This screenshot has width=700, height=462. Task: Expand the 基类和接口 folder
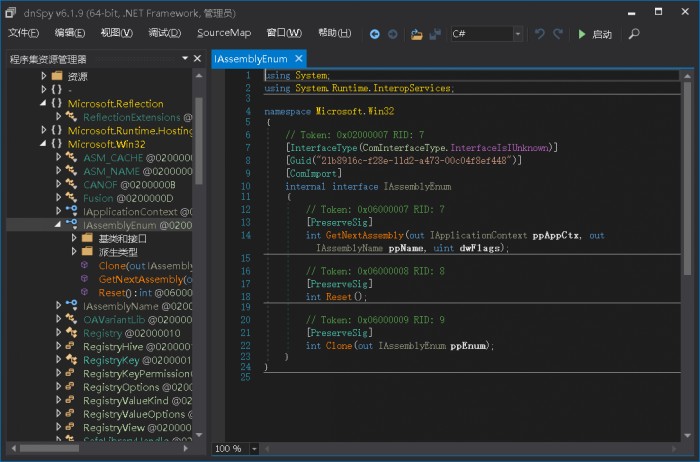[x=74, y=238]
